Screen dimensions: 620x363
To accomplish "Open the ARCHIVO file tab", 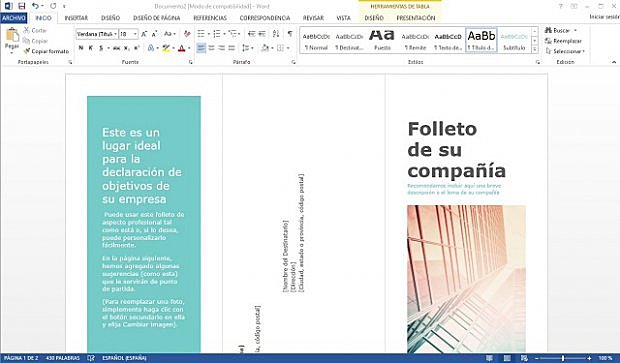I will [x=14, y=18].
